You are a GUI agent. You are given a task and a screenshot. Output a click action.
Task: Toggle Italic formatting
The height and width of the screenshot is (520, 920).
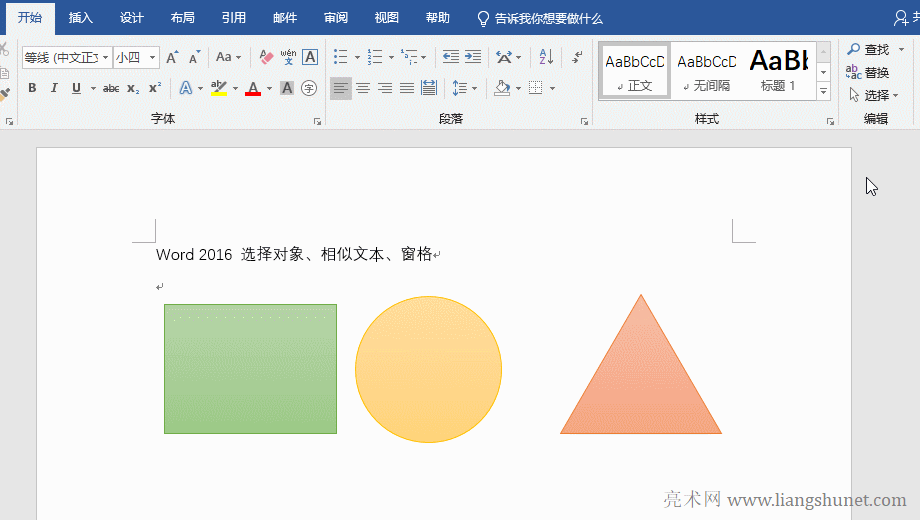point(54,88)
